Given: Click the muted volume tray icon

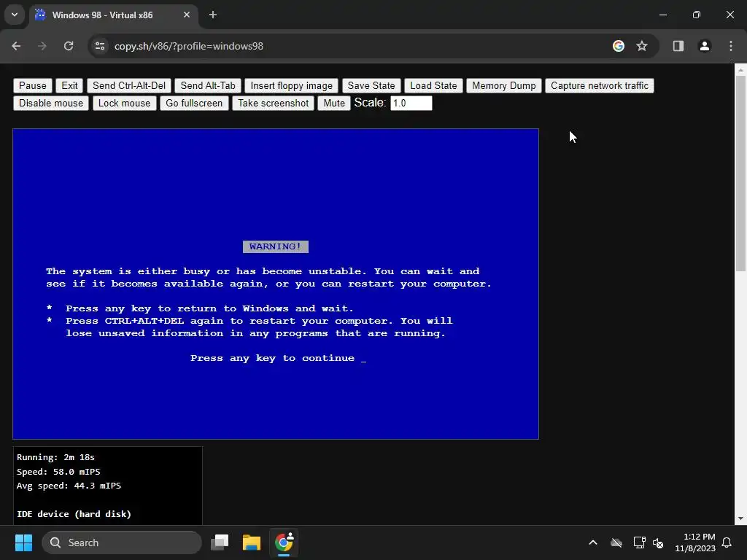Looking at the screenshot, I should click(658, 542).
